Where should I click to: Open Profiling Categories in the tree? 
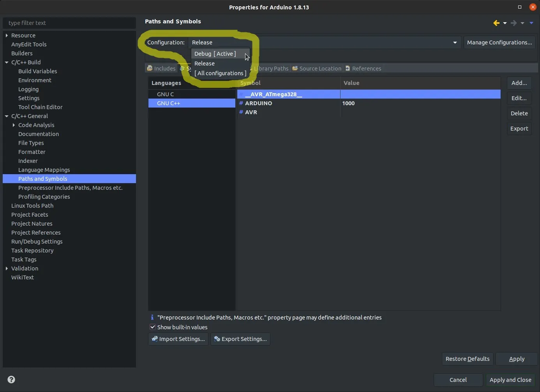(x=44, y=197)
